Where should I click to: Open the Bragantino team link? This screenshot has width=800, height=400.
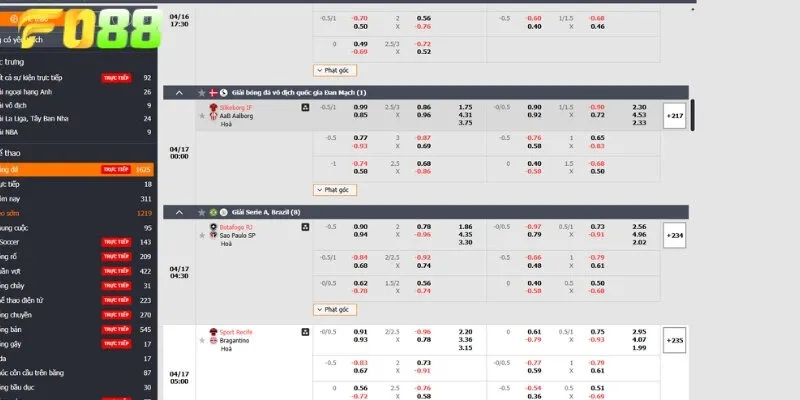(235, 340)
